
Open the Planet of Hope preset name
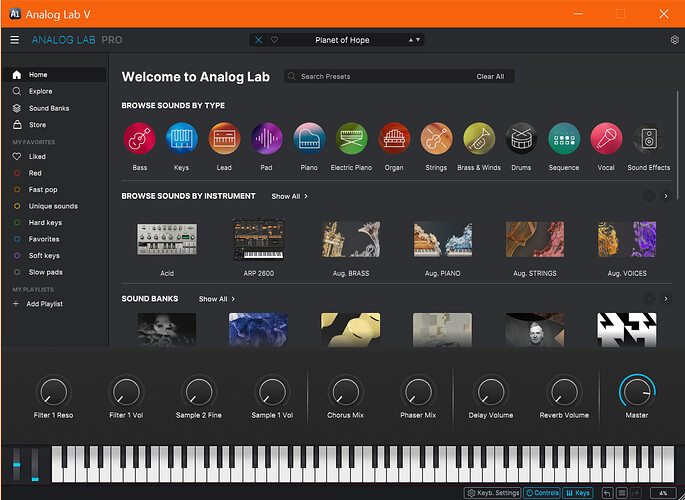(342, 40)
